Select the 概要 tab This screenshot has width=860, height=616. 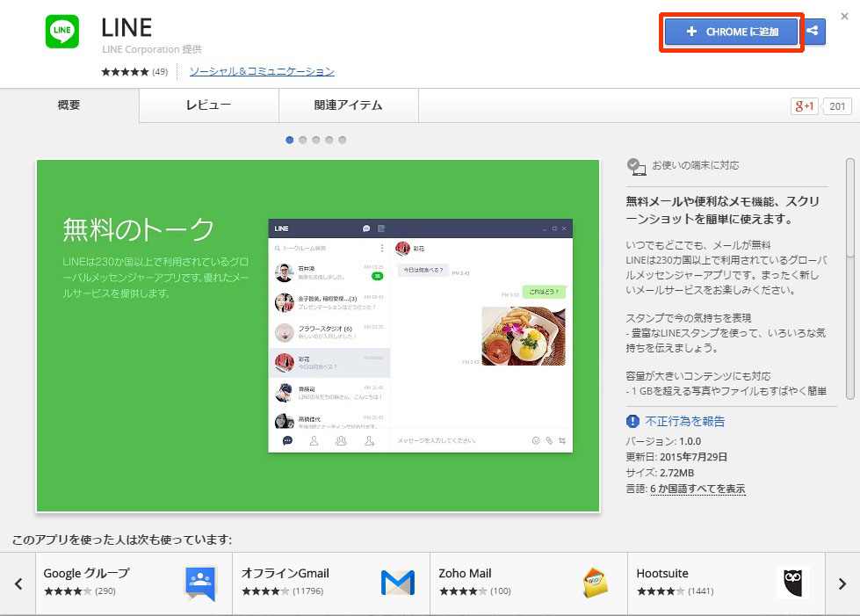69,105
